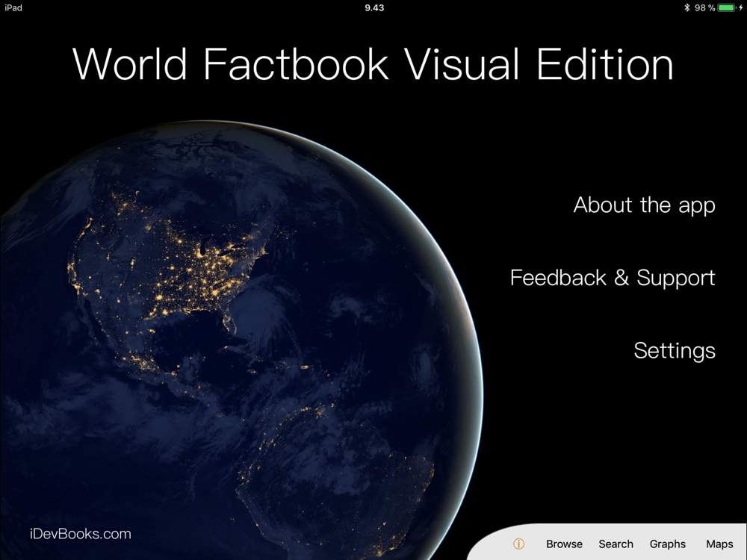The image size is (747, 560).
Task: Tap the World Factbook Visual Edition title
Action: pyautogui.click(x=373, y=64)
